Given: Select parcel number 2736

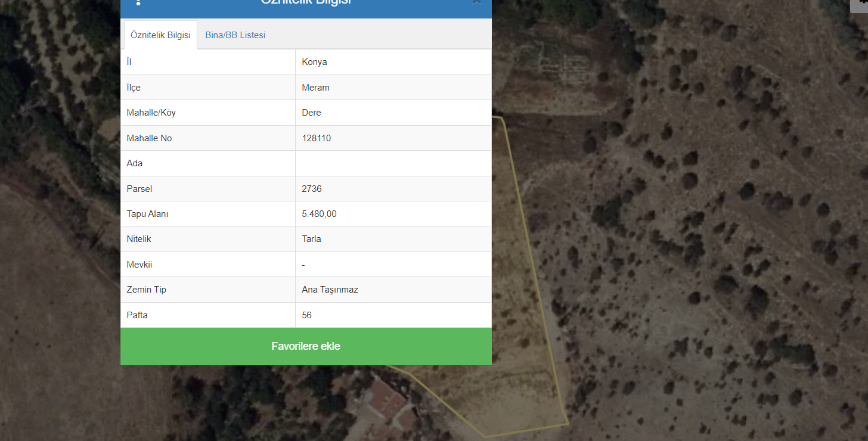Looking at the screenshot, I should coord(312,189).
